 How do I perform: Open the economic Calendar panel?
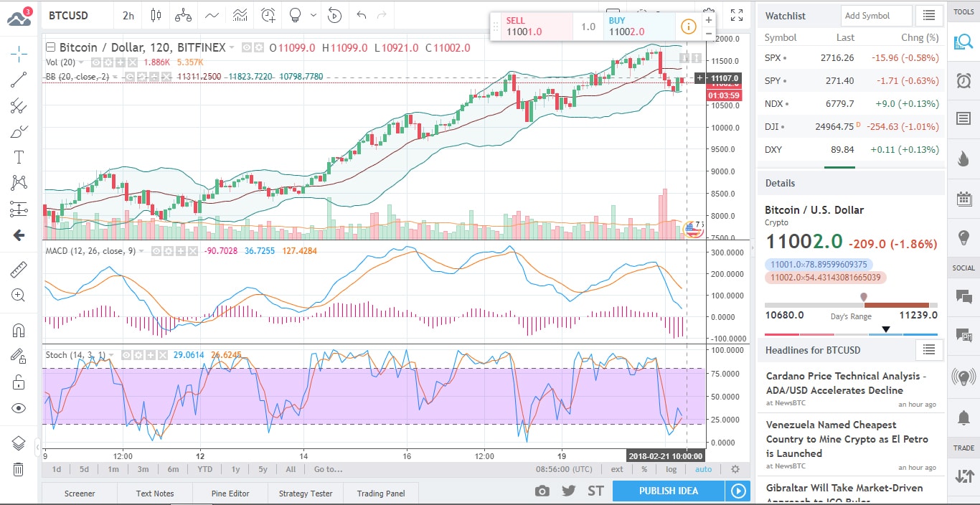(963, 199)
